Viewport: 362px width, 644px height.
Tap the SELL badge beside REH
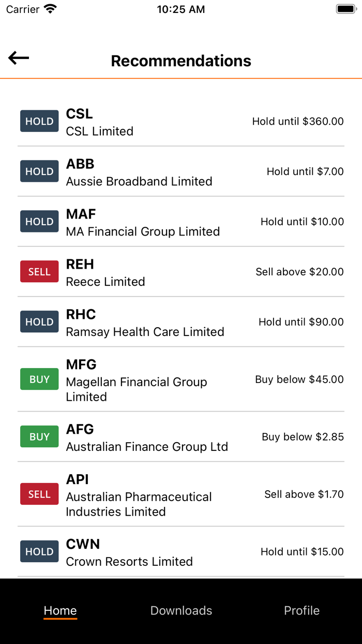tap(39, 272)
